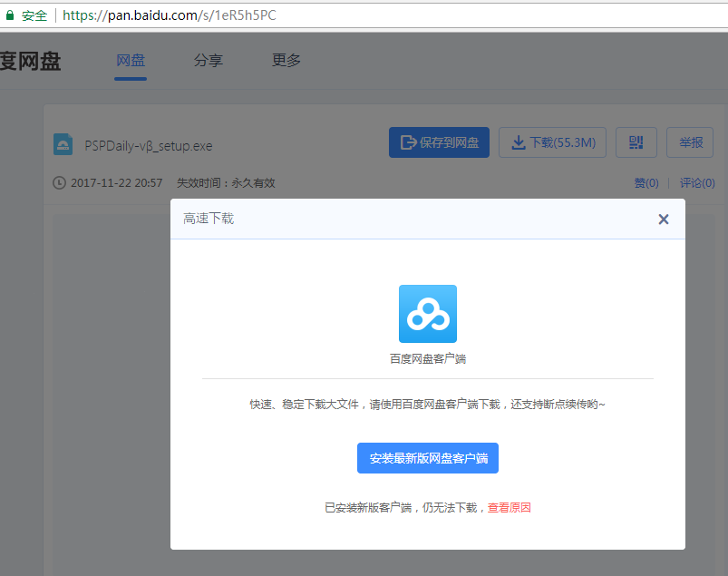Image resolution: width=728 pixels, height=576 pixels.
Task: Open 评论(0) comments link
Action: pos(697,183)
